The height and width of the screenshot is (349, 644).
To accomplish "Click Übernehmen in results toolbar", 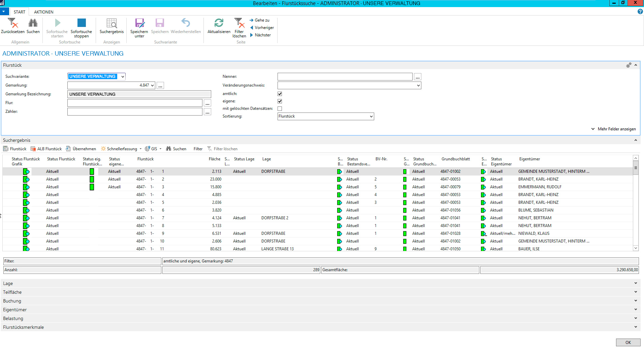I will (x=81, y=149).
